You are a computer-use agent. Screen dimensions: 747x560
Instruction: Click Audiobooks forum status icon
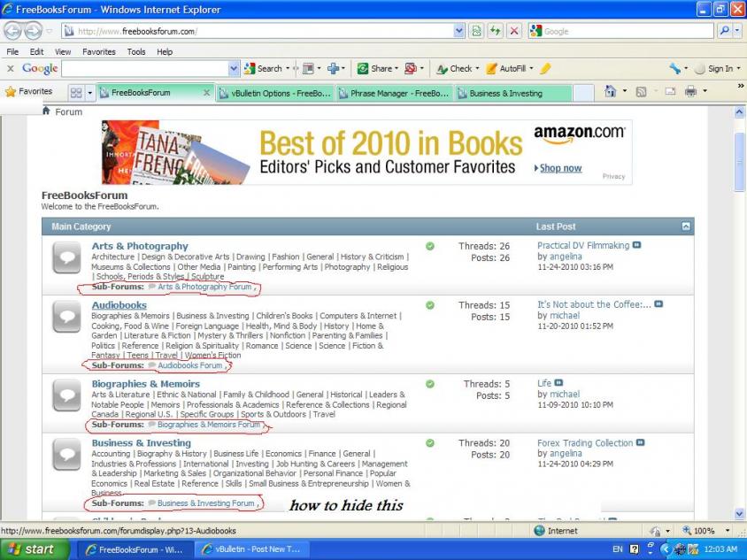tap(66, 317)
